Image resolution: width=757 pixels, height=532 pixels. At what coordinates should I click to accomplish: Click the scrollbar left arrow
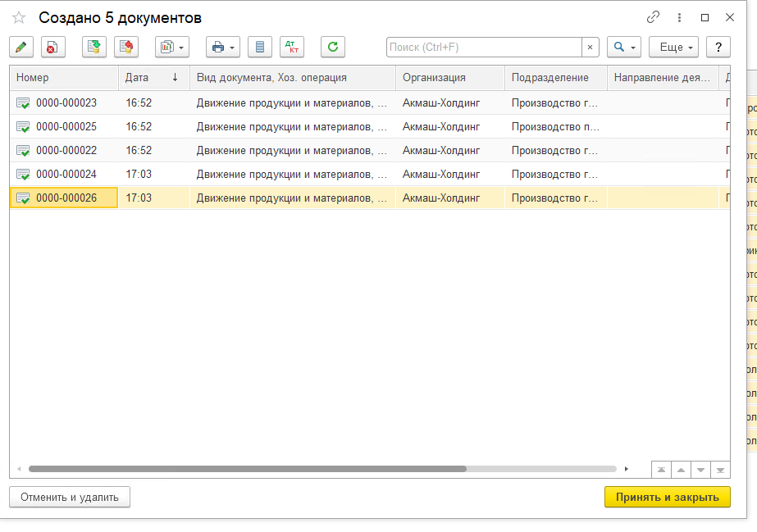point(19,469)
